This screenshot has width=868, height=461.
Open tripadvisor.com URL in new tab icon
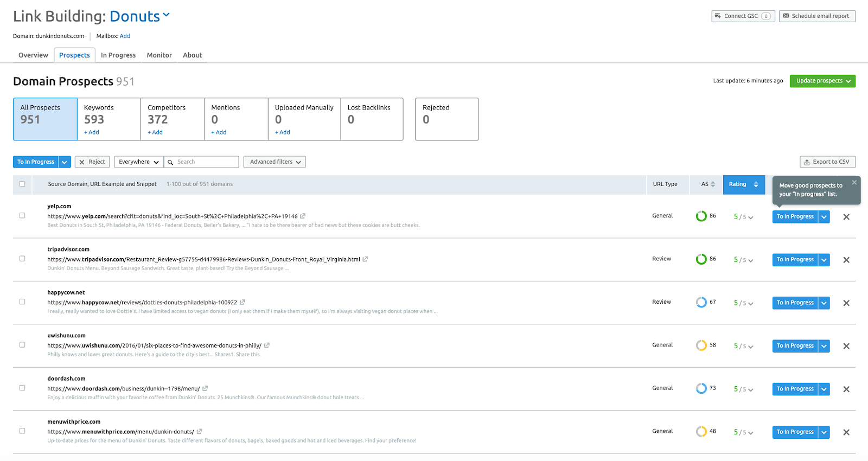(365, 259)
